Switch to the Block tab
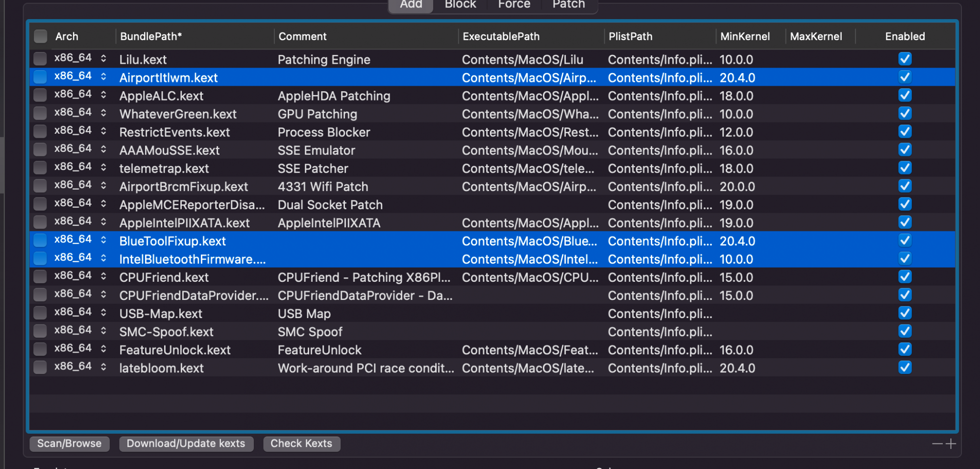980x469 pixels. pos(460,5)
